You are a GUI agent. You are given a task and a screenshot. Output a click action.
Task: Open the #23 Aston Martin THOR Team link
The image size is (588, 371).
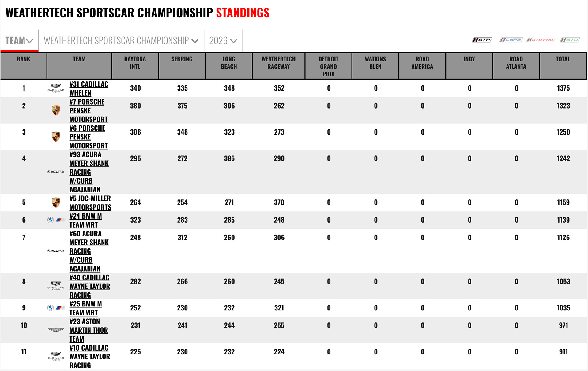point(89,330)
